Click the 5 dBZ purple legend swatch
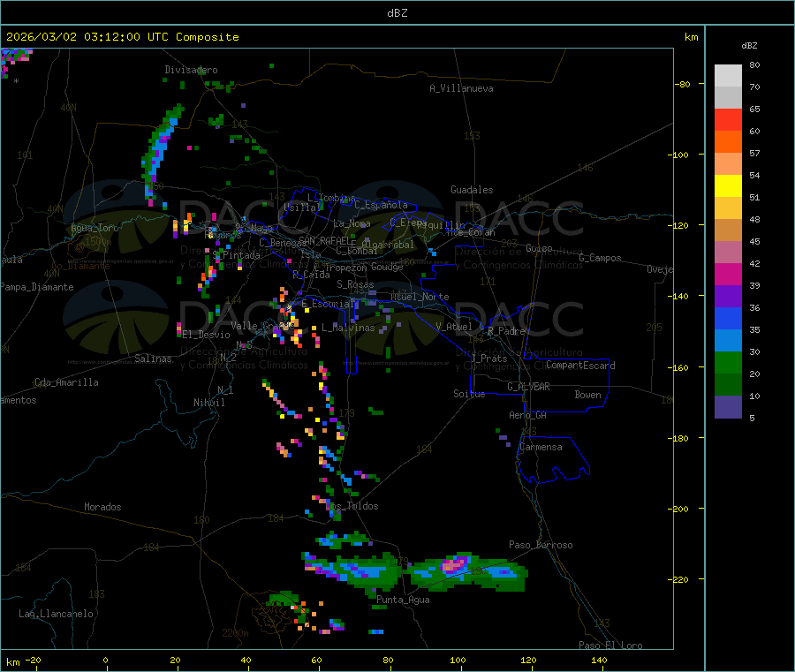The width and height of the screenshot is (795, 672). pyautogui.click(x=728, y=407)
